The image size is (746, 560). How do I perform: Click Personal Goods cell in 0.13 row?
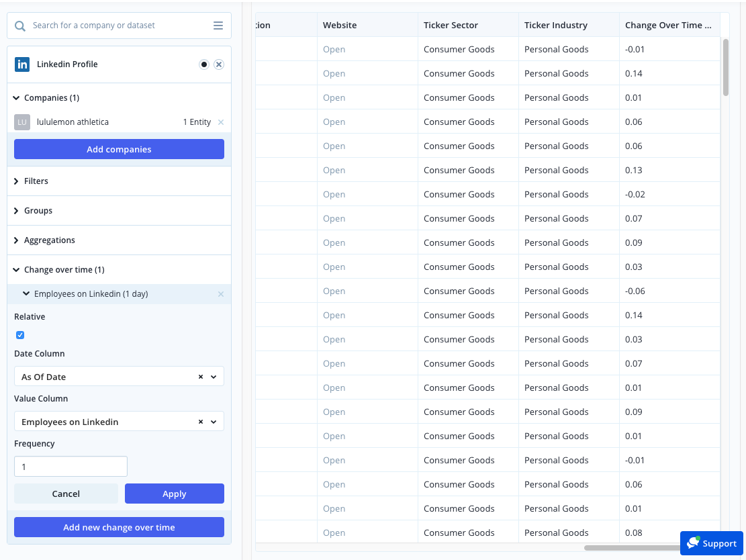(x=569, y=170)
